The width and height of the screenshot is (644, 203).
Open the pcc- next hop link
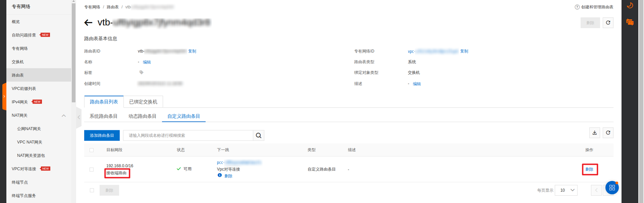click(239, 162)
